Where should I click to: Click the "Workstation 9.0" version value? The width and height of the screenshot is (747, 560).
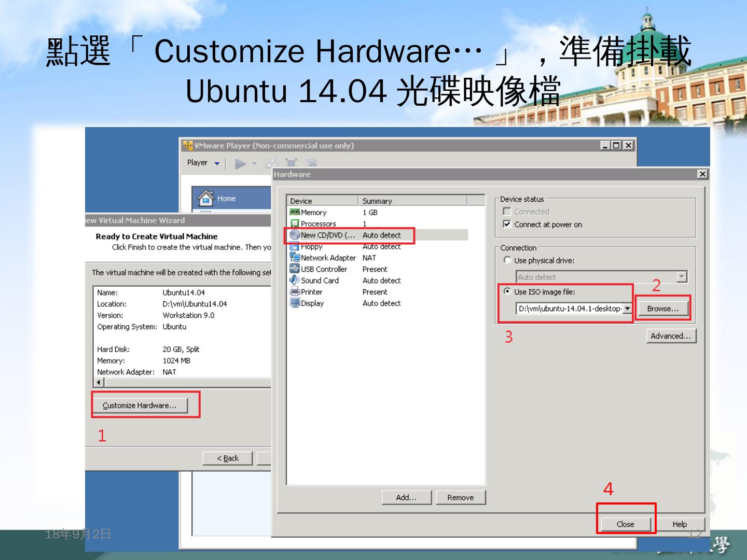(x=188, y=315)
